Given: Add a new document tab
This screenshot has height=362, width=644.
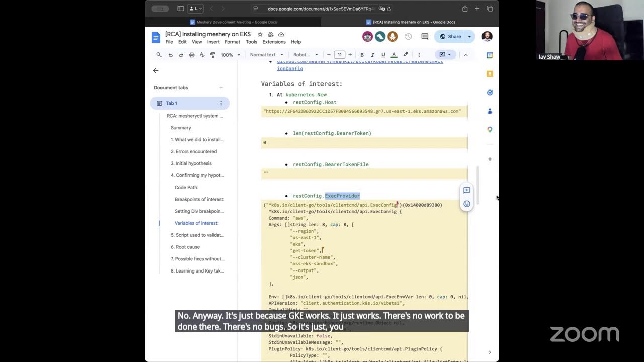Looking at the screenshot, I should coord(221,88).
